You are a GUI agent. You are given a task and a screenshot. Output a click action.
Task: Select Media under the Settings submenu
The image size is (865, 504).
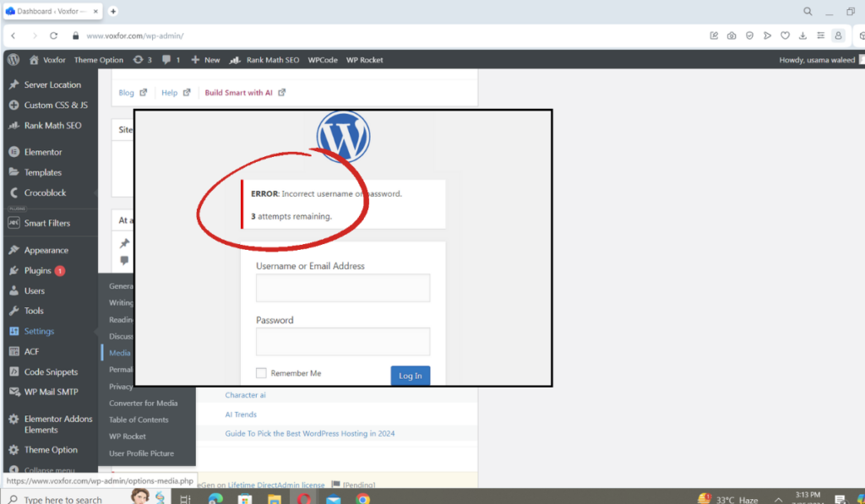pos(118,353)
